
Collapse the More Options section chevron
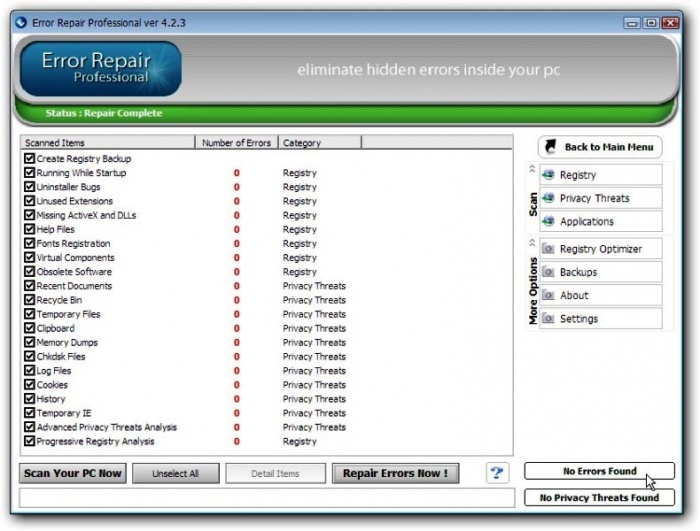(532, 243)
